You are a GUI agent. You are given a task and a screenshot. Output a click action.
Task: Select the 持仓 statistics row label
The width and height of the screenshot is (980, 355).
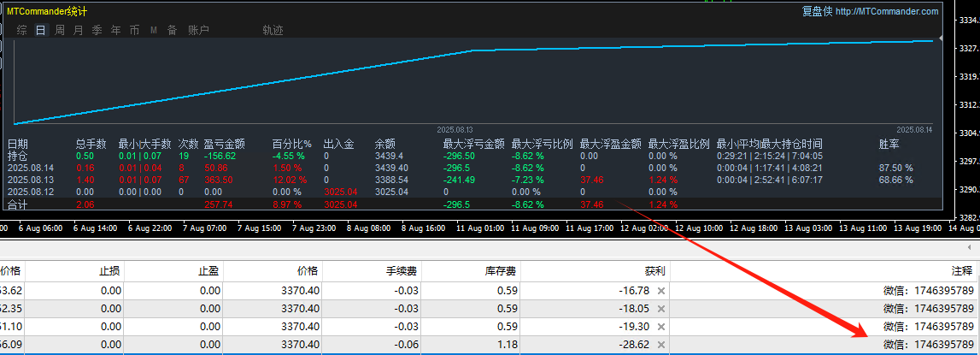tap(17, 156)
